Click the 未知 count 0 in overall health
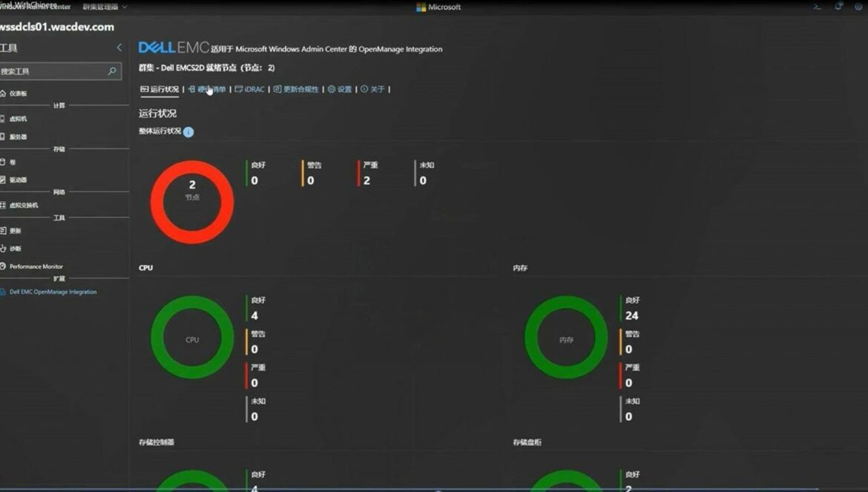Viewport: 868px width, 492px height. (423, 180)
